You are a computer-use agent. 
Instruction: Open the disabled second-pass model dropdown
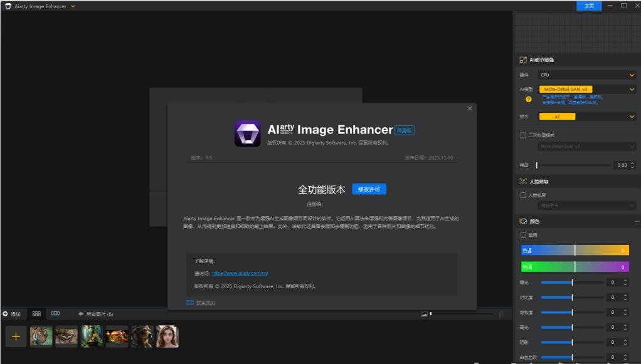(x=586, y=146)
